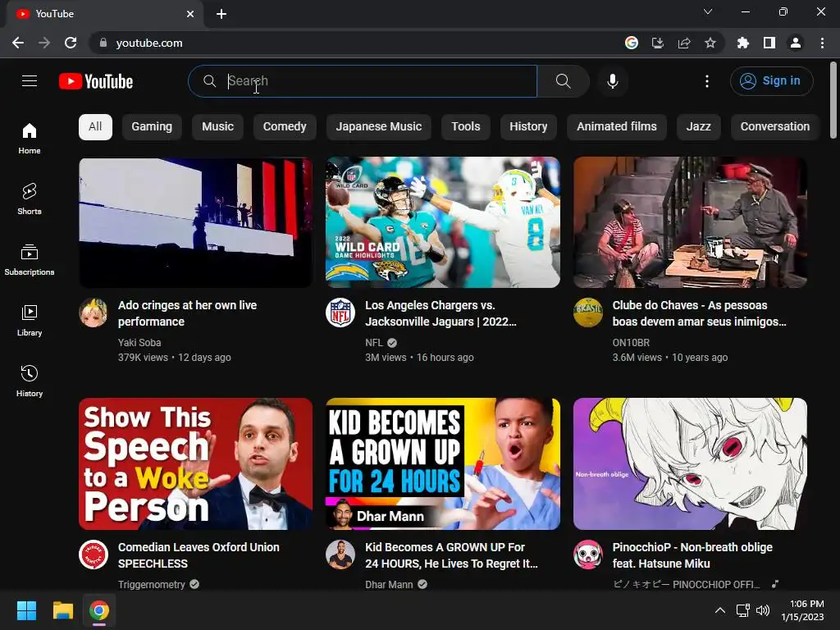840x630 pixels.
Task: Open the volume control in the tray
Action: coord(763,610)
